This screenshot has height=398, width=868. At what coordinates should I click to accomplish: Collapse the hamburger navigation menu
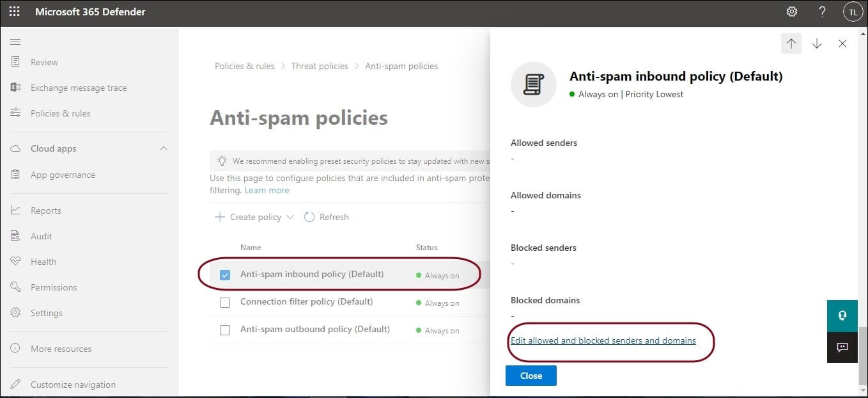point(15,42)
